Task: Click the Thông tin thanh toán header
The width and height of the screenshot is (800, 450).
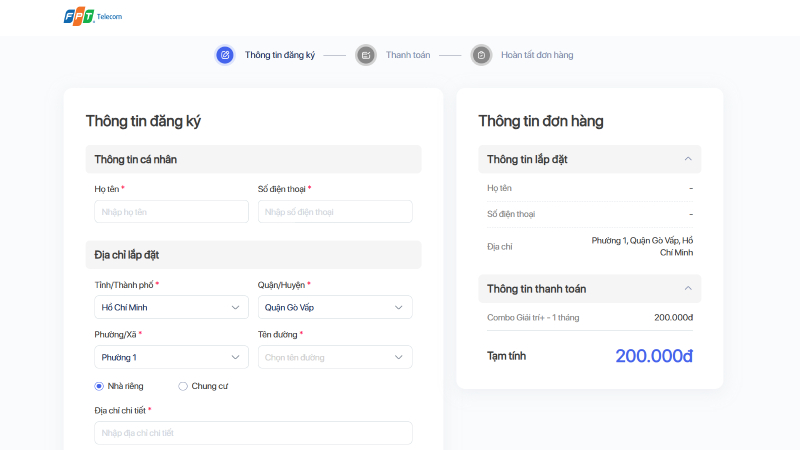Action: 589,289
